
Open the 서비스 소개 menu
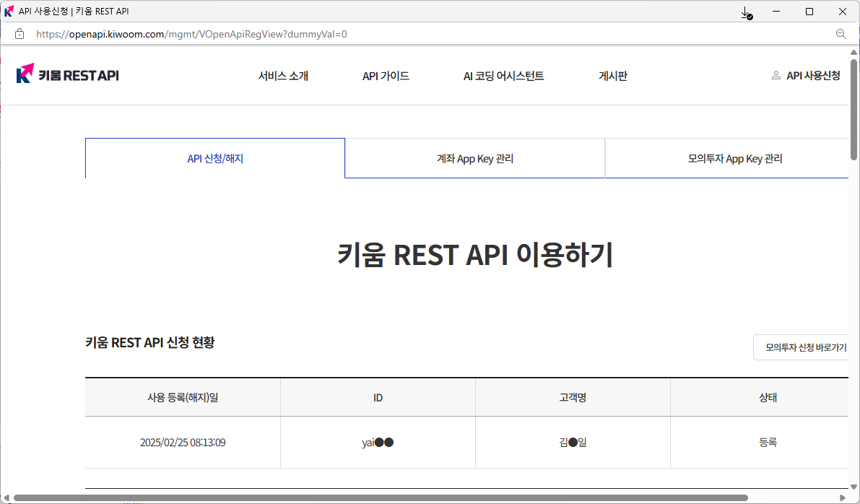pos(283,76)
